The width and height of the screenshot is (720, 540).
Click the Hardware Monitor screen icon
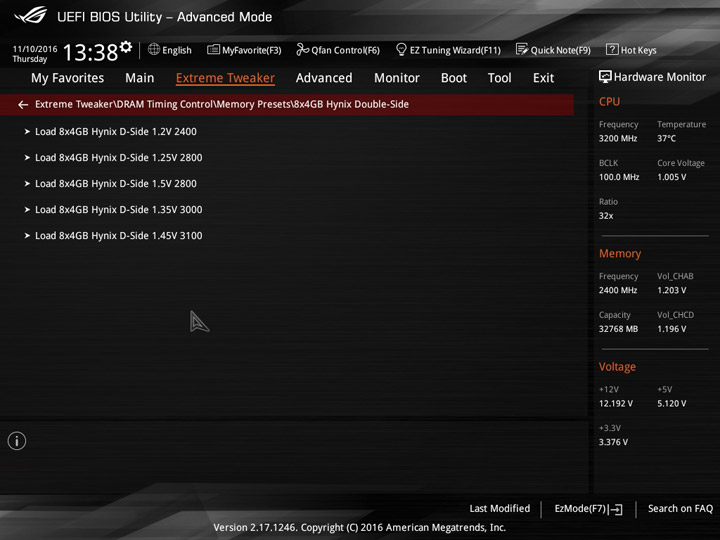point(605,77)
